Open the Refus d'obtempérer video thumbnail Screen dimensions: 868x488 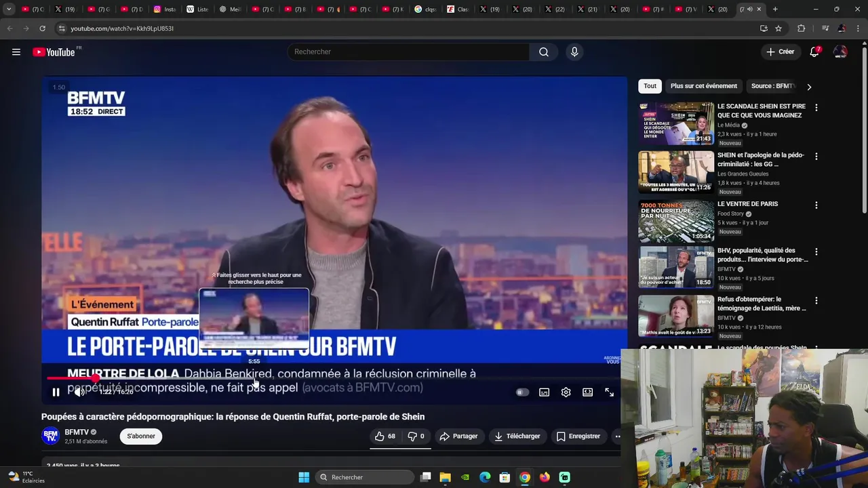pos(676,317)
